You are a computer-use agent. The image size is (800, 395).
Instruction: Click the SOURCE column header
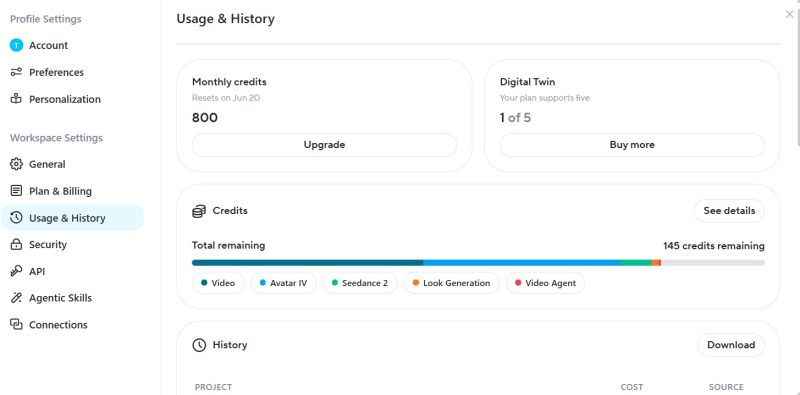coord(726,387)
